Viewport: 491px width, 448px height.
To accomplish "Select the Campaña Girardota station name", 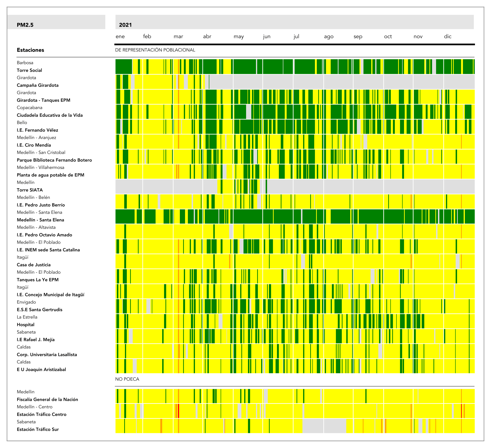I will tap(37, 85).
